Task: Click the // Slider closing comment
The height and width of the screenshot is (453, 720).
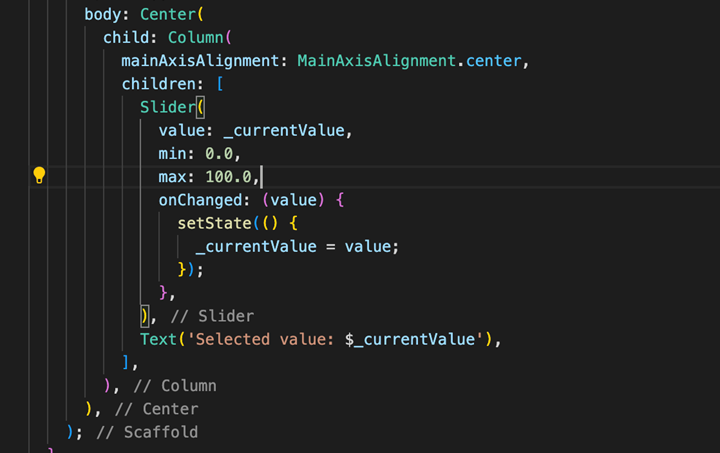Action: point(212,316)
